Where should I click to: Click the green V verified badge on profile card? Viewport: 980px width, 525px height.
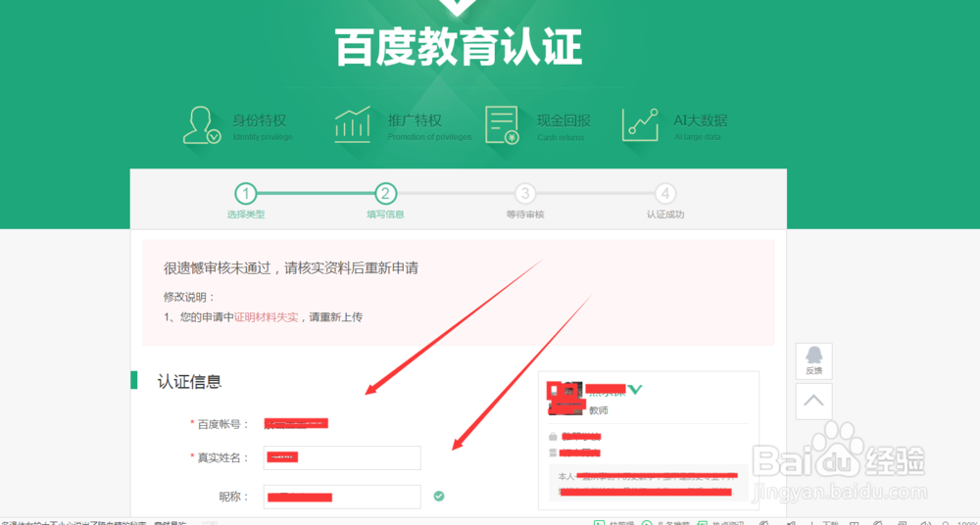[635, 390]
